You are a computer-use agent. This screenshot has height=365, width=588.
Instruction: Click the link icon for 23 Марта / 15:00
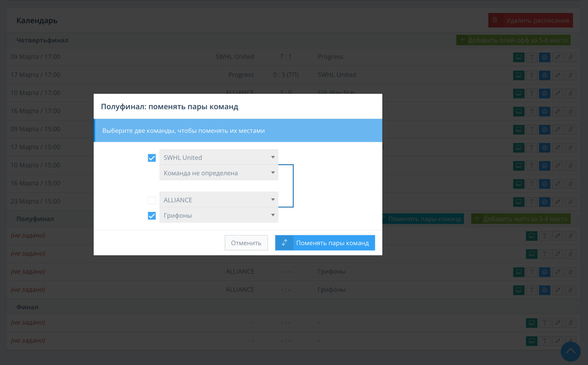pyautogui.click(x=570, y=202)
